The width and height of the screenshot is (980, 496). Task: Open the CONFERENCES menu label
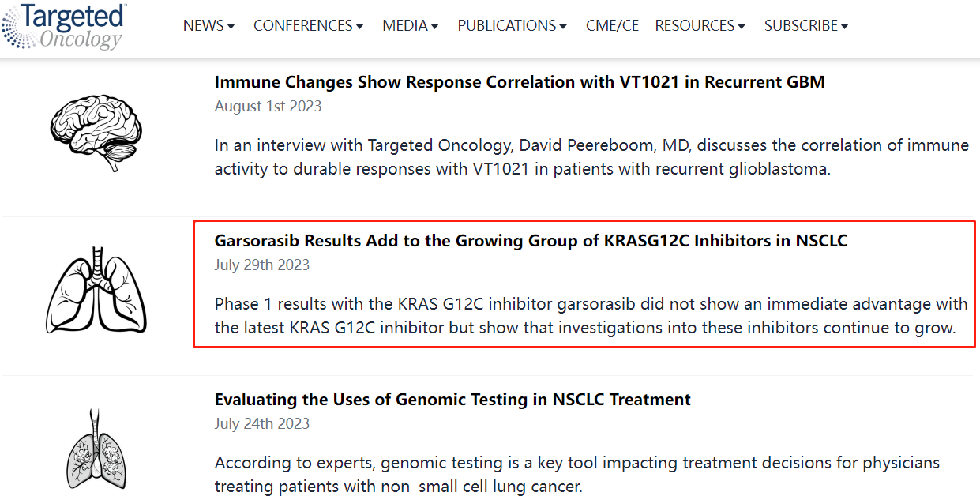click(x=303, y=25)
